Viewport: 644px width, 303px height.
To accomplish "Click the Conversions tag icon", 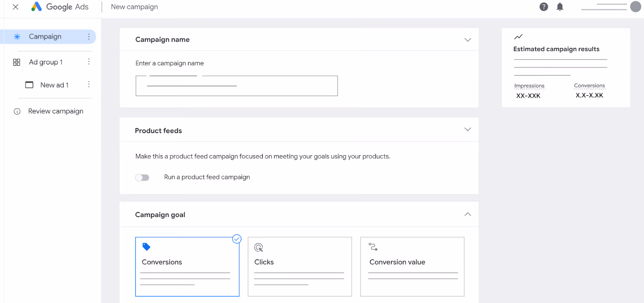I will [x=147, y=247].
